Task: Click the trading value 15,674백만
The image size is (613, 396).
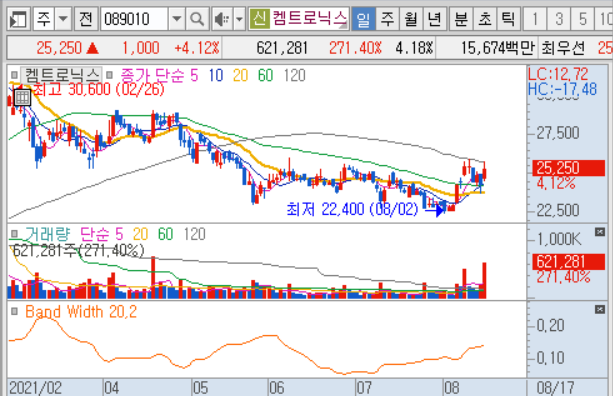Action: click(497, 48)
